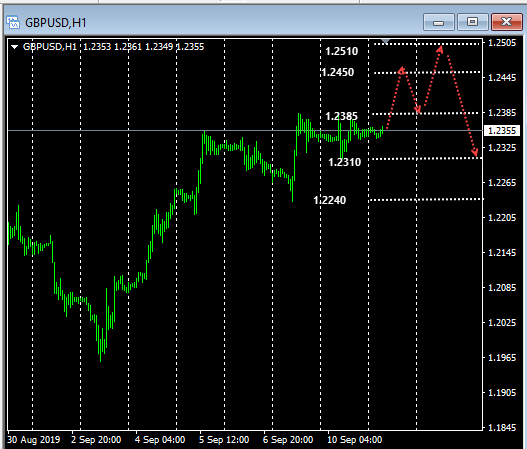Click the 5 Sep 12:00 time label
The width and height of the screenshot is (527, 449).
(x=224, y=440)
